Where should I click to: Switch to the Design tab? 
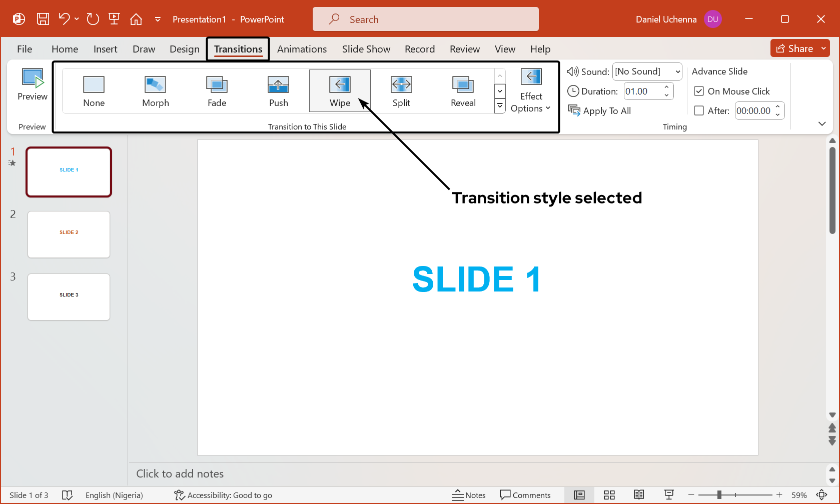[184, 49]
